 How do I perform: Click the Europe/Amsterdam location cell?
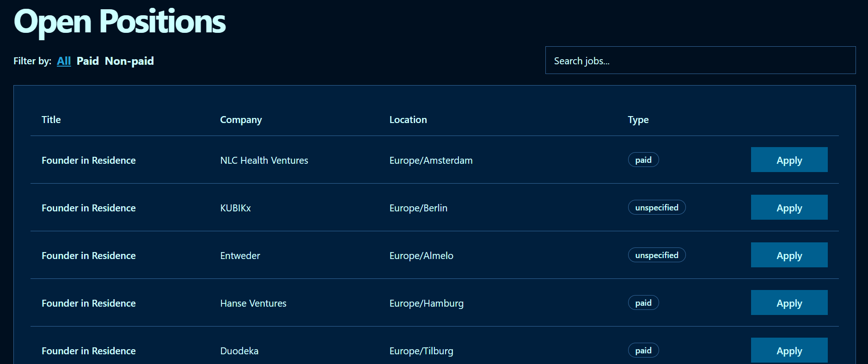[x=431, y=160]
